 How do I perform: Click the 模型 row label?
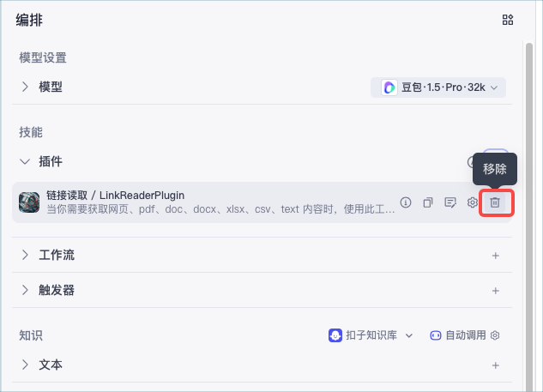(x=51, y=87)
